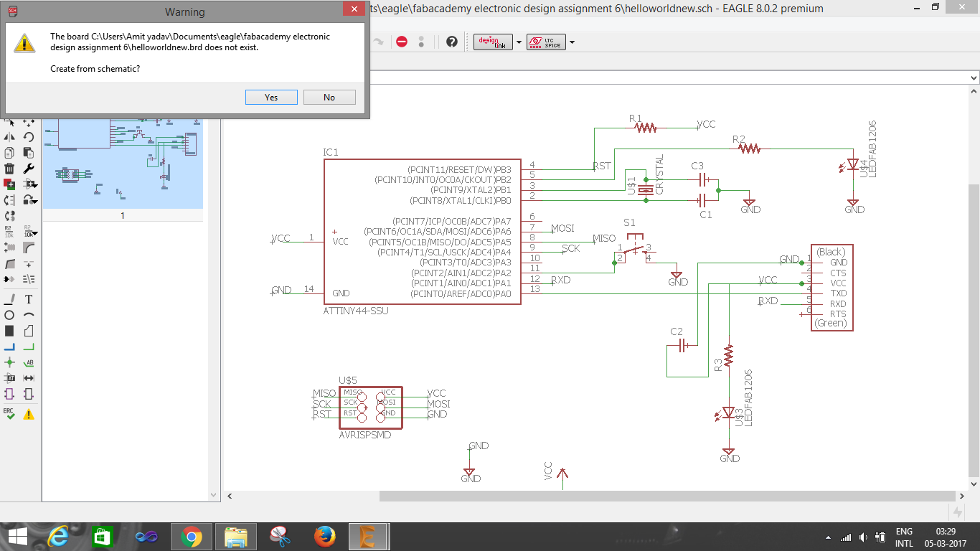Select the Text tool
The height and width of the screenshot is (551, 980).
pos(29,299)
